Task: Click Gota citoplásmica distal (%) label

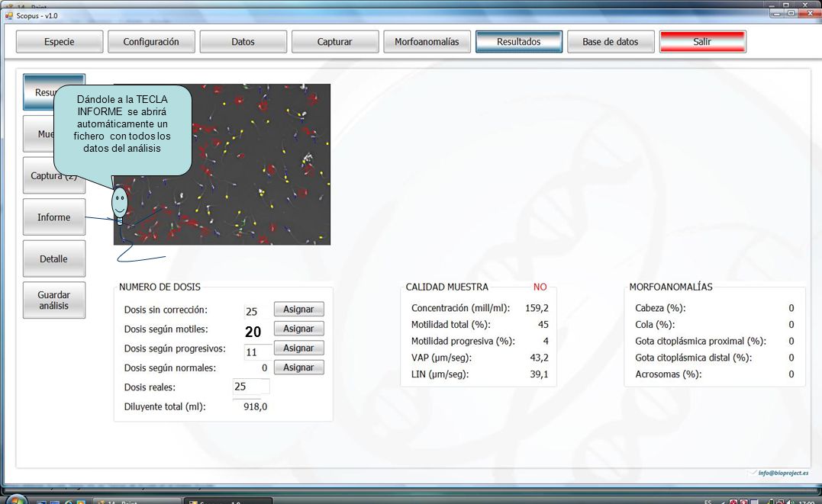Action: (693, 358)
